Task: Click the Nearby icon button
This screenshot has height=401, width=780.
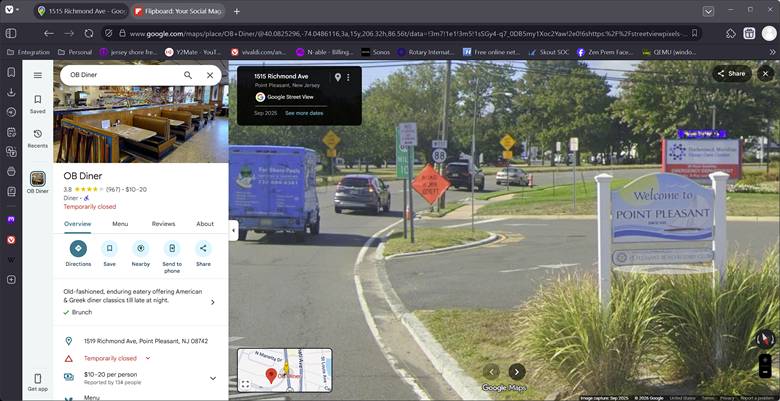Action: pyautogui.click(x=140, y=249)
